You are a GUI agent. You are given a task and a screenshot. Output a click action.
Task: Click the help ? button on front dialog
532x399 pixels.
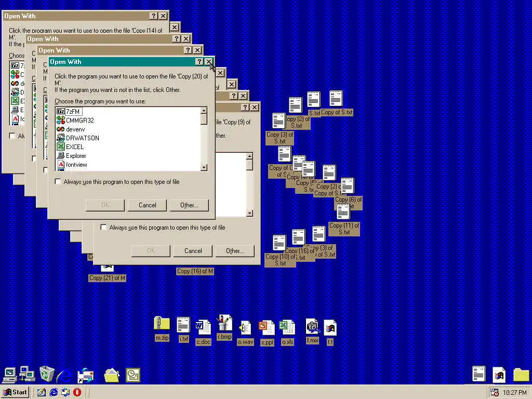coord(199,61)
